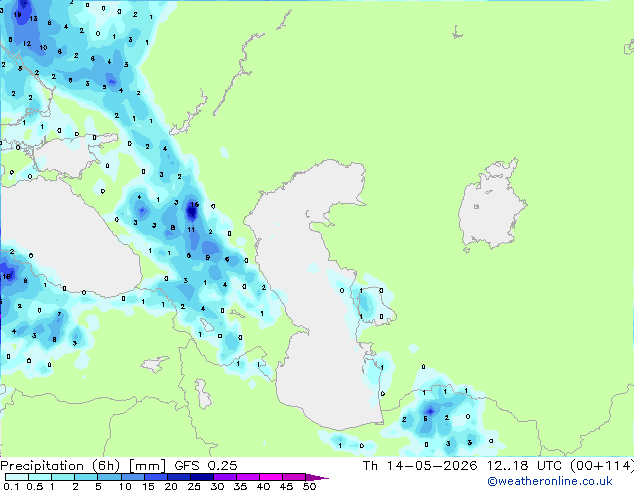Screen dimensions: 634x490
Task: Click the '25' legend scale label
Action: pos(194,486)
